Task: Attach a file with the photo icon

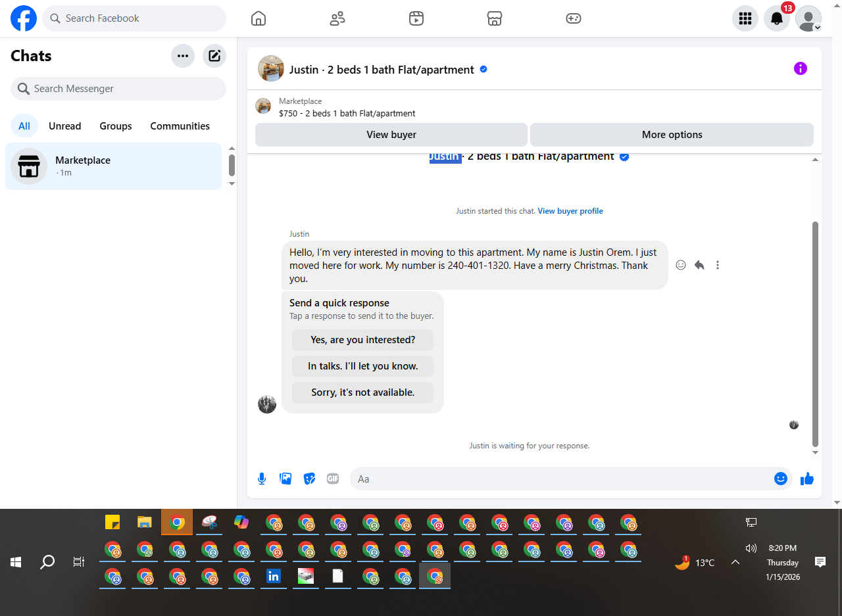Action: click(x=285, y=479)
